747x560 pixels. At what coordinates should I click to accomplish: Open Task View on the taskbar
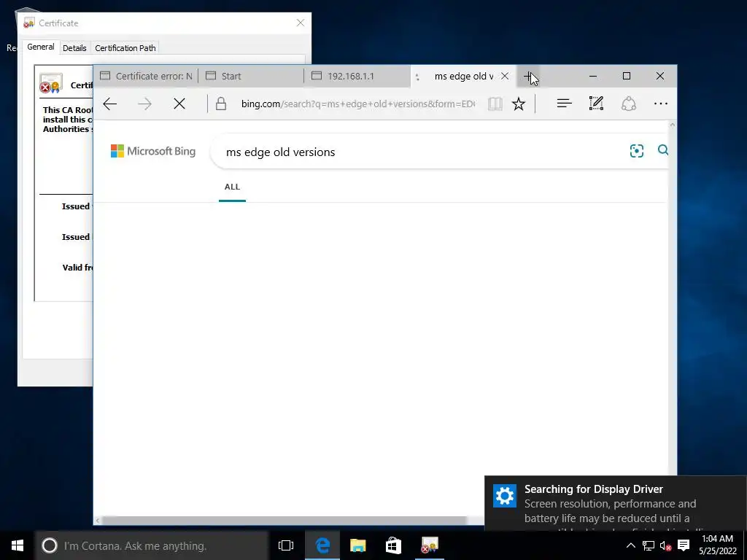pyautogui.click(x=286, y=545)
